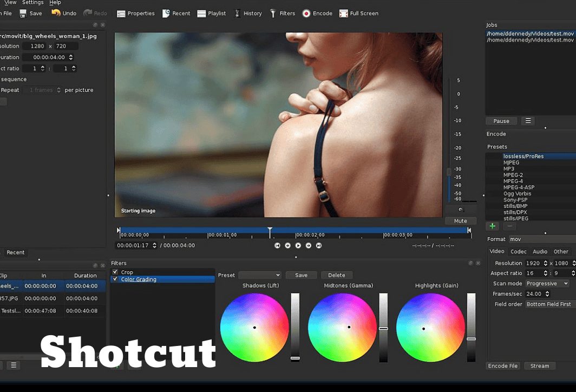576x392 pixels.
Task: Click the Mute button
Action: click(460, 221)
